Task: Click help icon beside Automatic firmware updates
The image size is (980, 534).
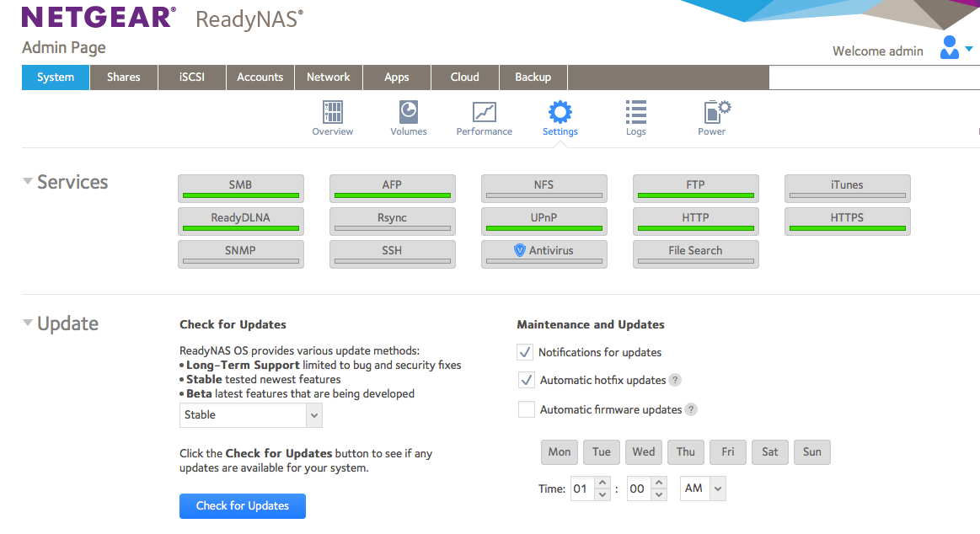Action: tap(691, 409)
